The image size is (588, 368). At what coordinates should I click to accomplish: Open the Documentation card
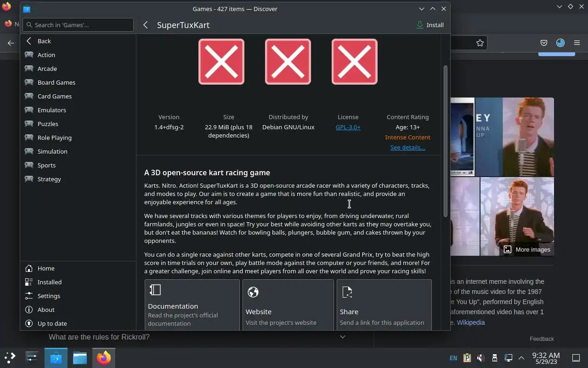192,305
